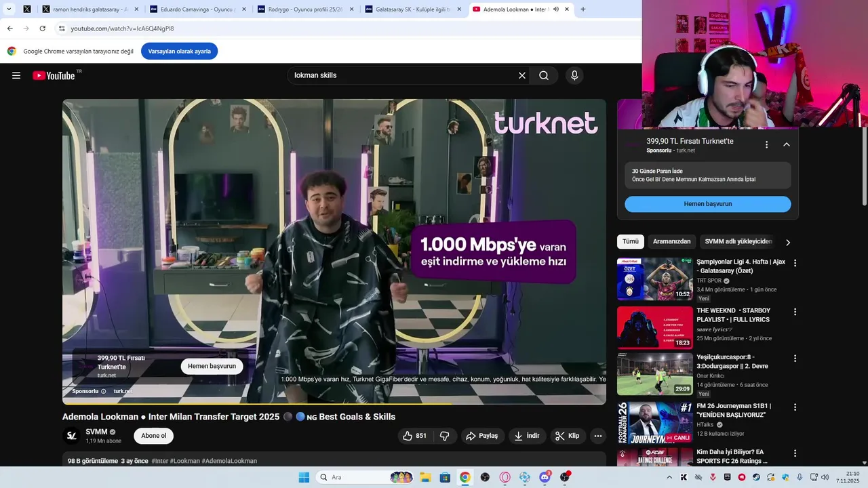Download the video via İndir

[x=527, y=436]
